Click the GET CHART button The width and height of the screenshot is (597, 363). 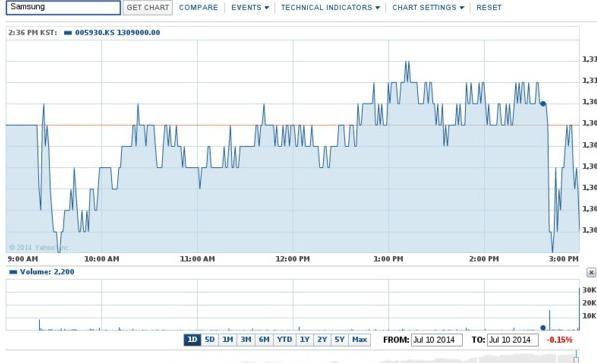point(148,8)
